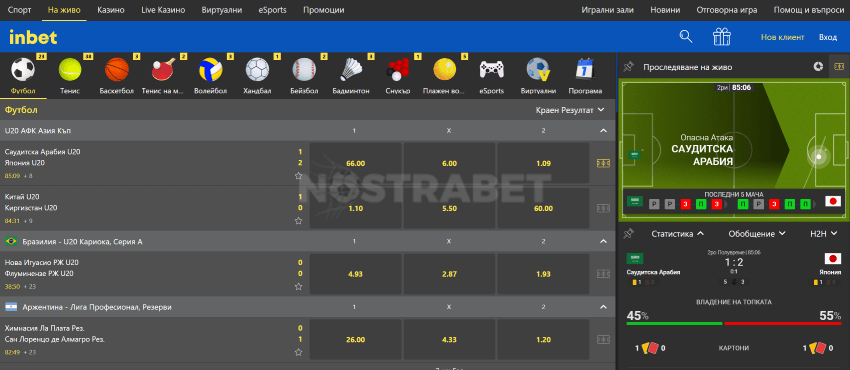The image size is (850, 370).
Task: Favorite the Химнасия Ла Плата match
Action: tap(298, 352)
